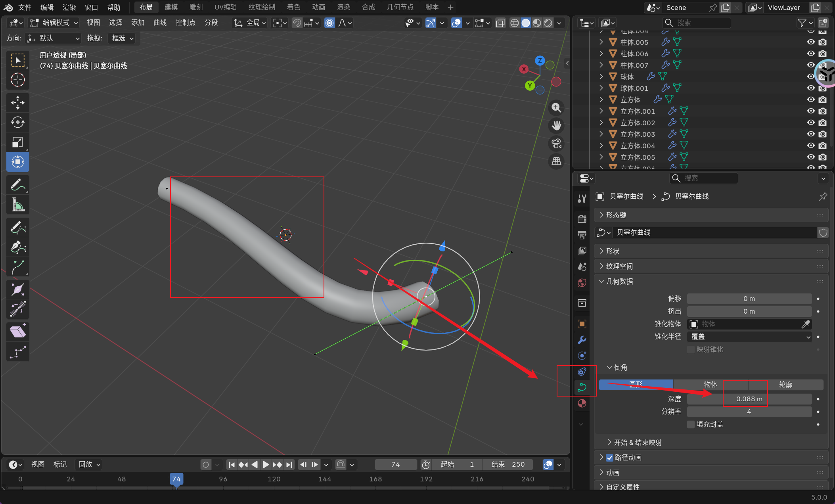This screenshot has height=504, width=835.
Task: Select the 3D Cursor tool
Action: (x=17, y=80)
